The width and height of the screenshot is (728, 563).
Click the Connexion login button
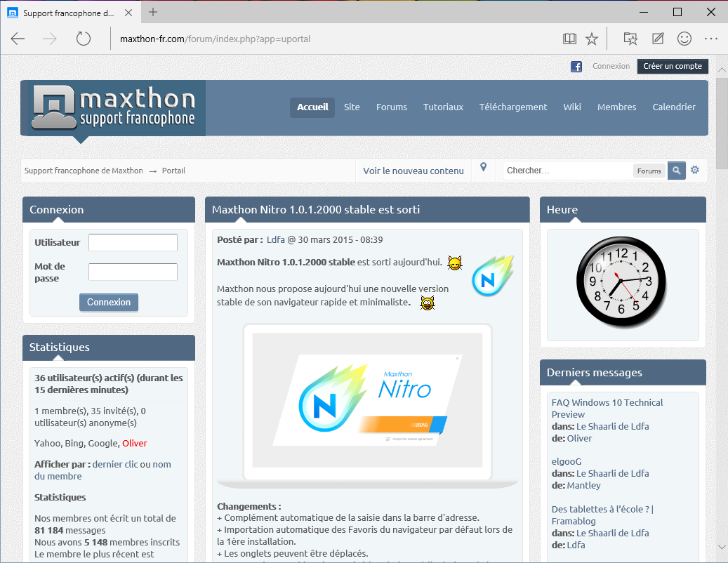pos(109,302)
